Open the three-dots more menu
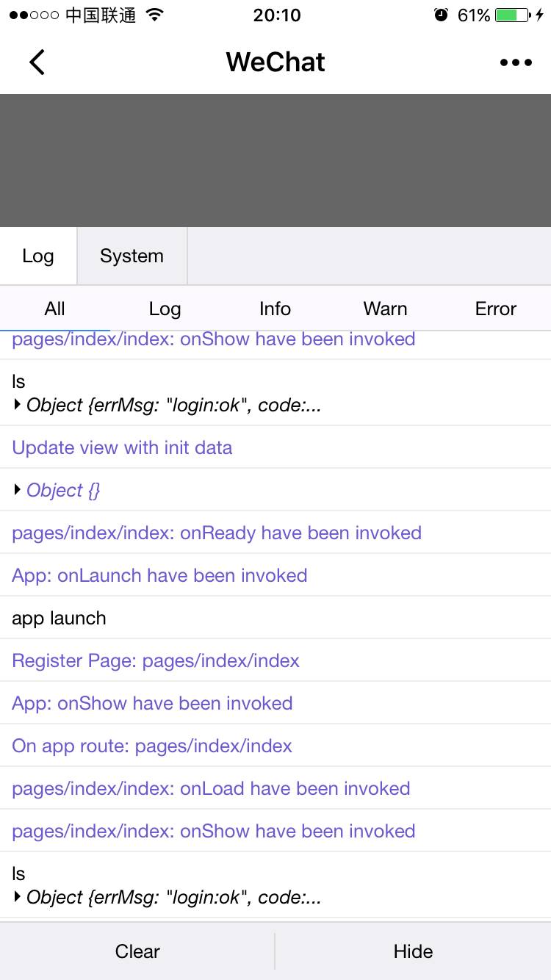Screen dimensions: 551x980 click(x=516, y=62)
